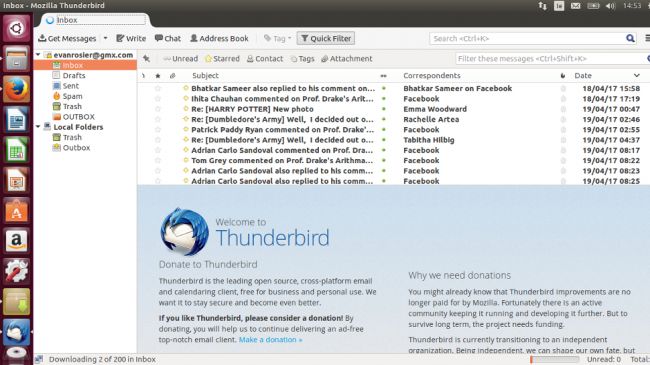This screenshot has width=650, height=365.
Task: Open the Amazon dock icon
Action: click(16, 241)
